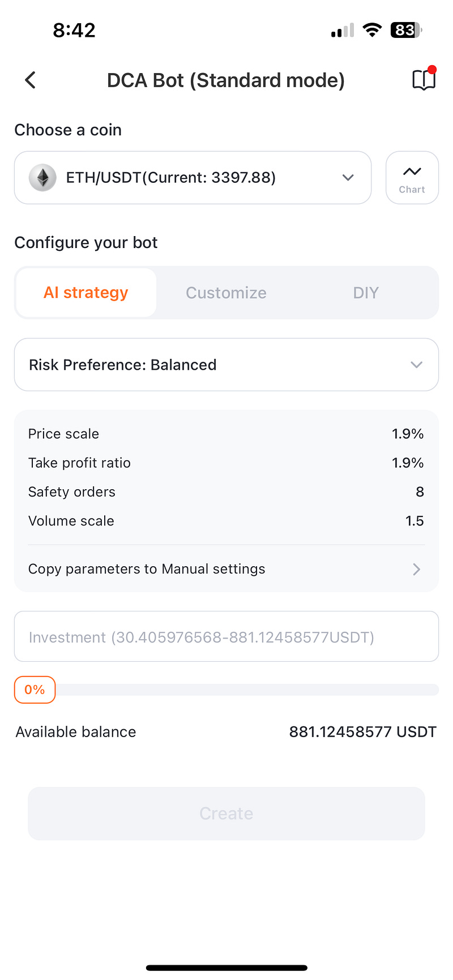Tap the 8:42 clock in status bar
Screen dimensions: 453x980
74,30
